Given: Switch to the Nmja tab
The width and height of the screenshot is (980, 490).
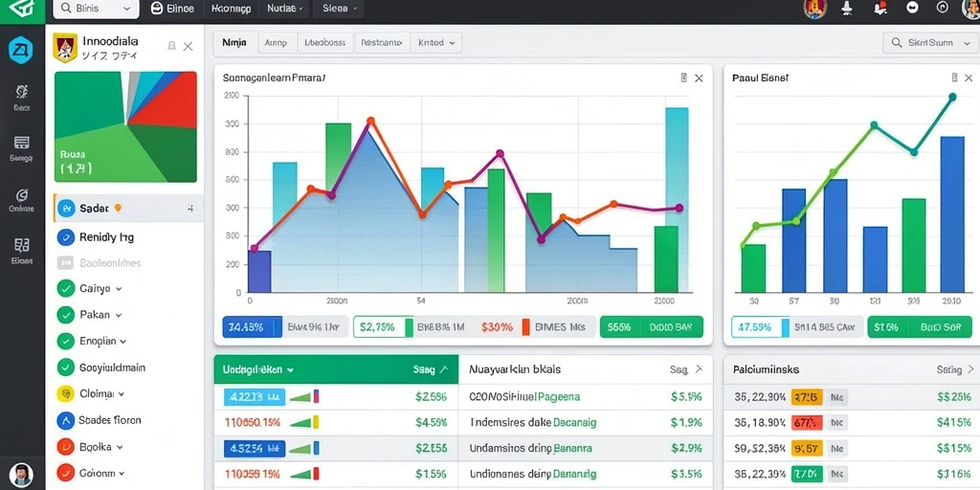Looking at the screenshot, I should pos(234,42).
